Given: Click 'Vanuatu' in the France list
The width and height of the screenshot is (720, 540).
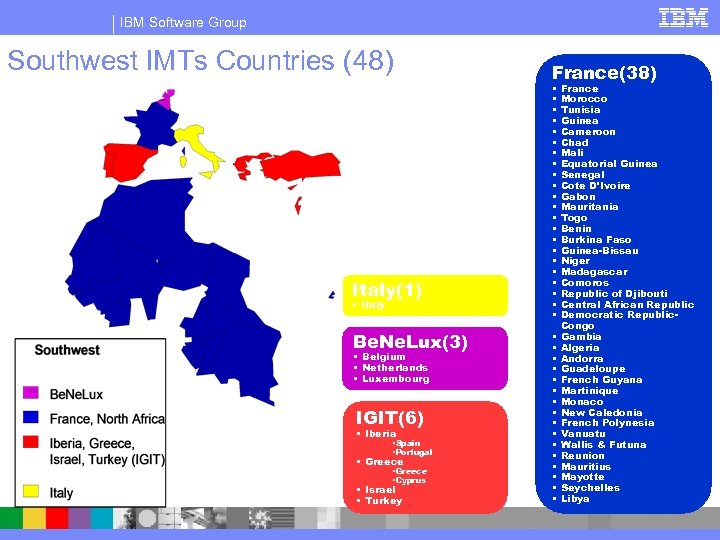Looking at the screenshot, I should point(583,434).
